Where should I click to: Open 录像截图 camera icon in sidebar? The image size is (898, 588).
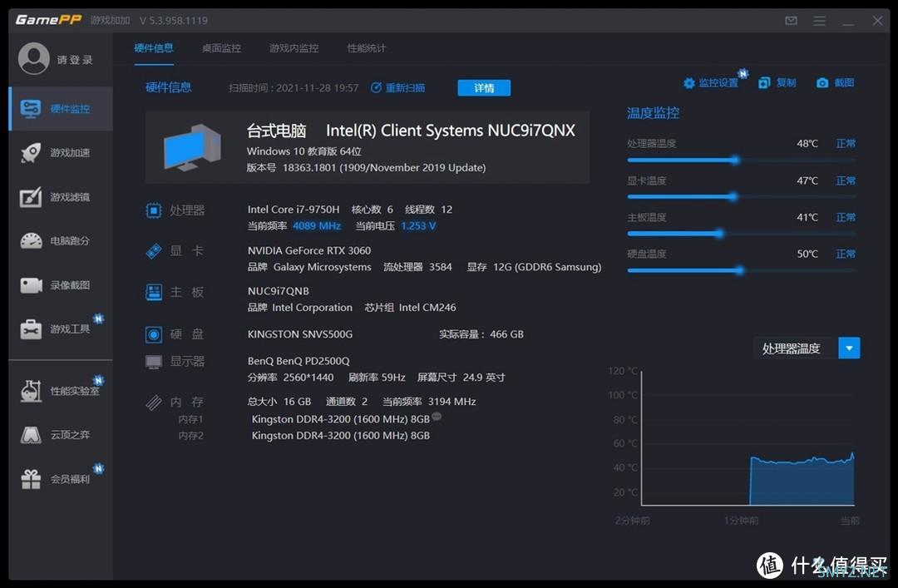(31, 284)
